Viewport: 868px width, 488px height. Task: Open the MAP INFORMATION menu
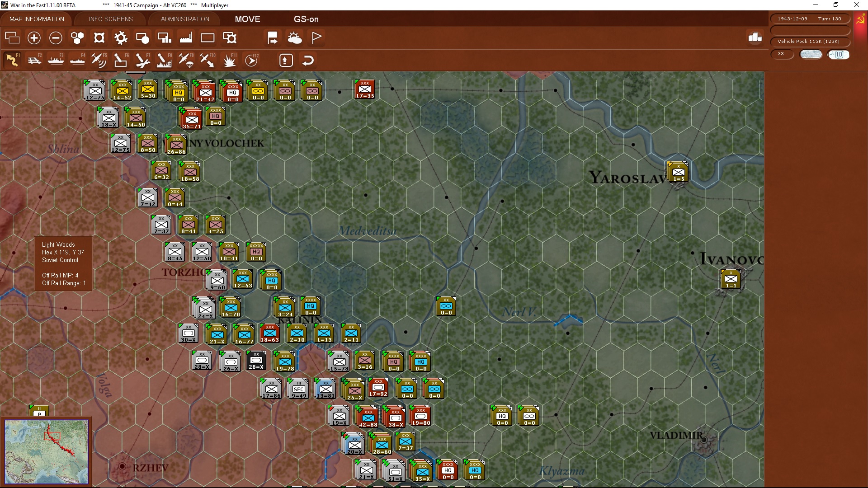click(x=36, y=19)
